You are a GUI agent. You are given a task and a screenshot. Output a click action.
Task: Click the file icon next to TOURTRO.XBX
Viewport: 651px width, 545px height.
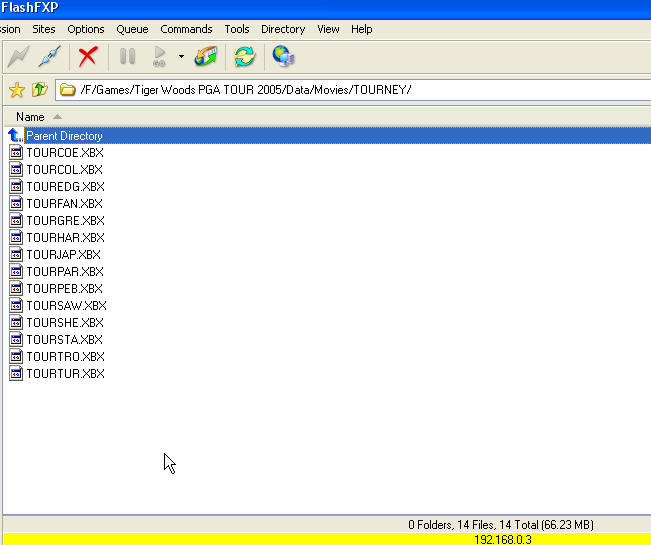coord(16,357)
